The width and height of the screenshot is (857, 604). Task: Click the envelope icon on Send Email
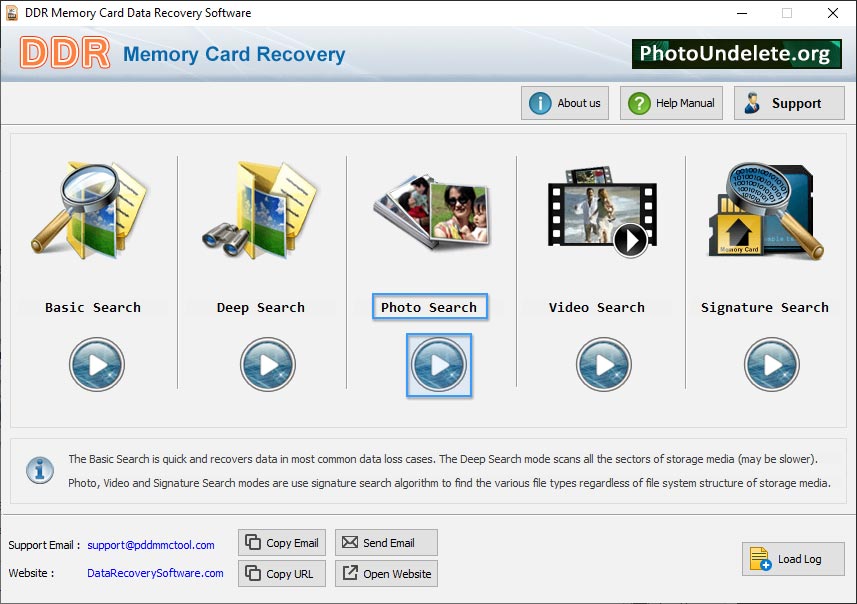click(350, 542)
